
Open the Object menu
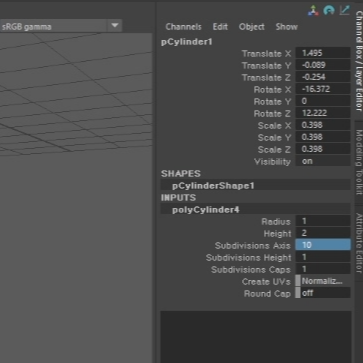[x=252, y=27]
